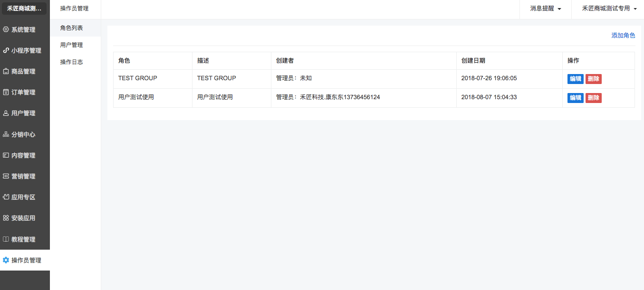
Task: Click the TEST GROUP description cell
Action: tap(217, 78)
